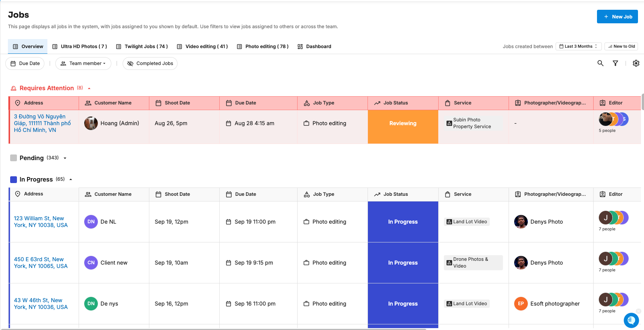Switch to Twilight Jobs tab
The width and height of the screenshot is (644, 330).
coord(142,47)
